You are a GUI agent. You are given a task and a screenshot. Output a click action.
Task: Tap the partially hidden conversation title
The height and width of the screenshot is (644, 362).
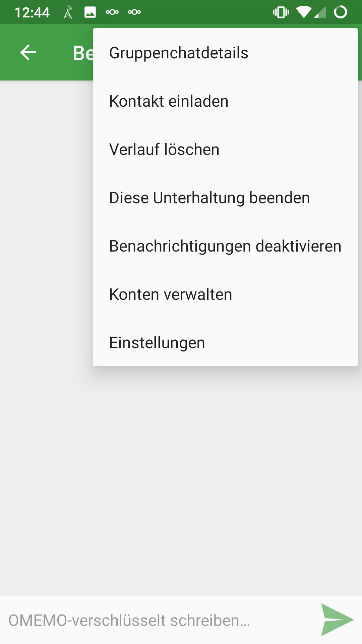click(82, 53)
